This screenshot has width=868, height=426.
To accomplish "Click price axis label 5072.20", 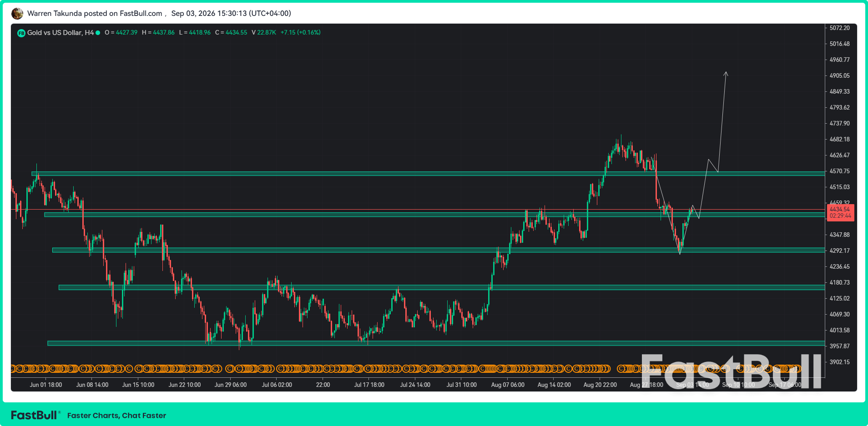I will (x=840, y=28).
